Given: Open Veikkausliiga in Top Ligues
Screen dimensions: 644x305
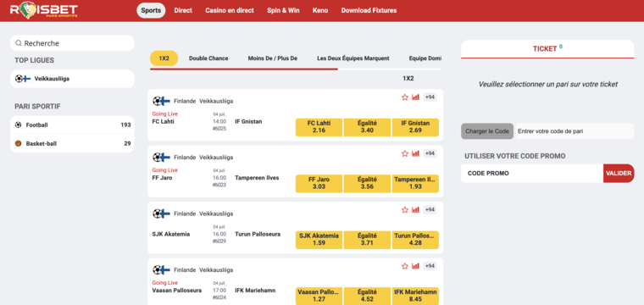Looking at the screenshot, I should 72,79.
